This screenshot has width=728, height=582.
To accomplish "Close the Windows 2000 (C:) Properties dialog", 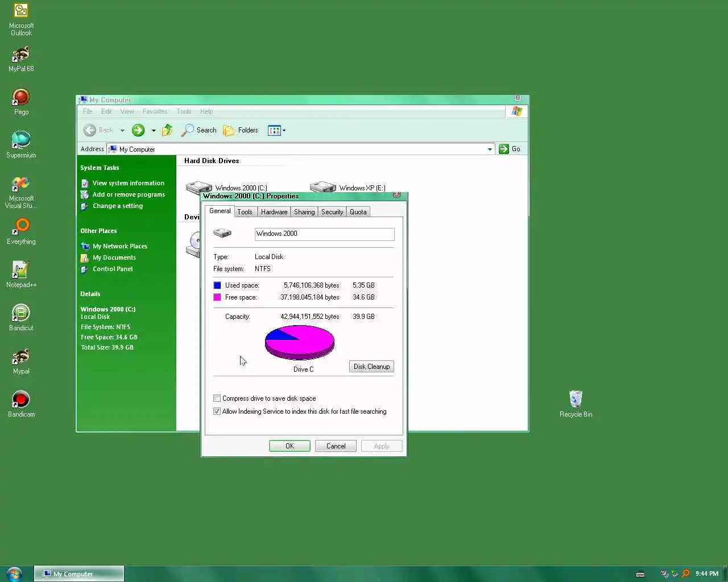I will [x=397, y=195].
